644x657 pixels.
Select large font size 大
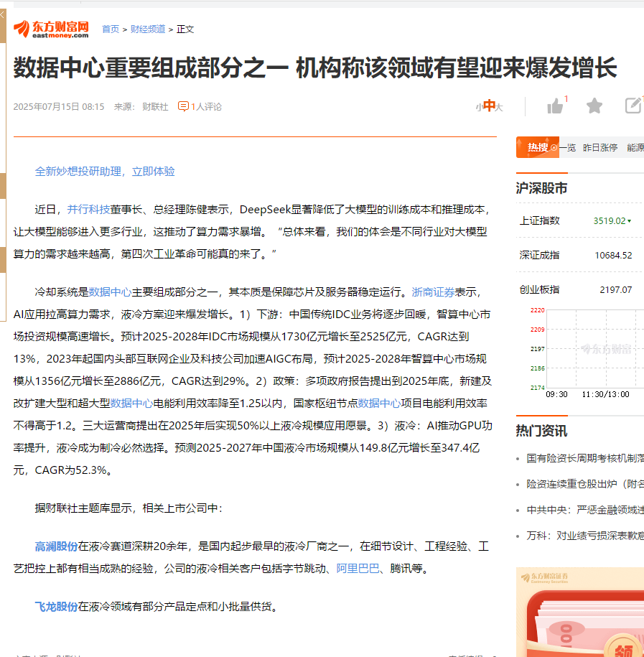click(498, 108)
